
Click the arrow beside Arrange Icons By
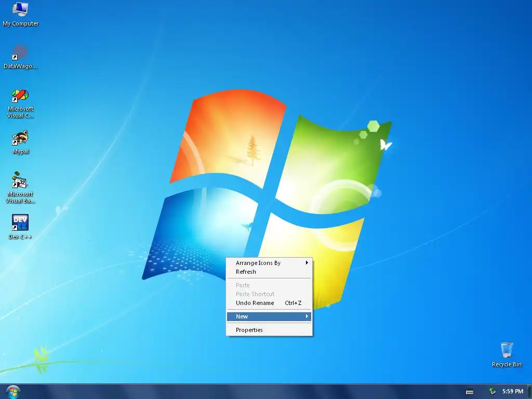307,262
